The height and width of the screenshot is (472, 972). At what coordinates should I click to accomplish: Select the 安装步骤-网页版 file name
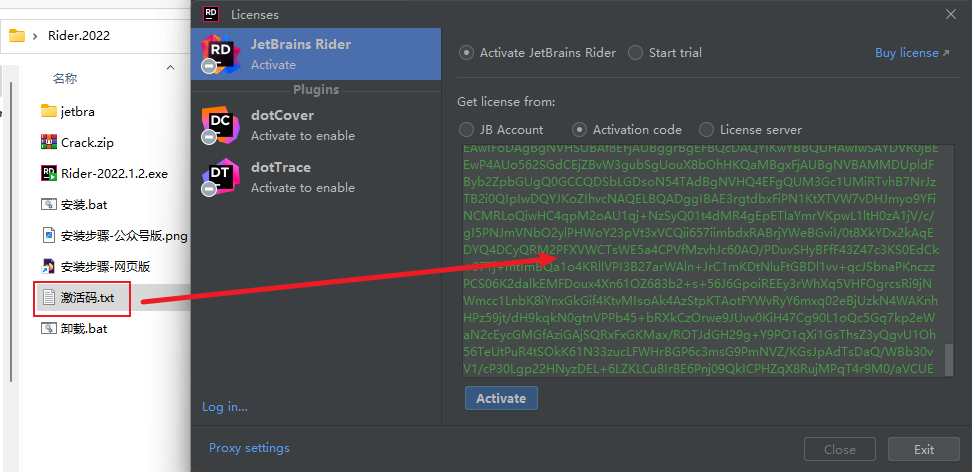pos(105,267)
